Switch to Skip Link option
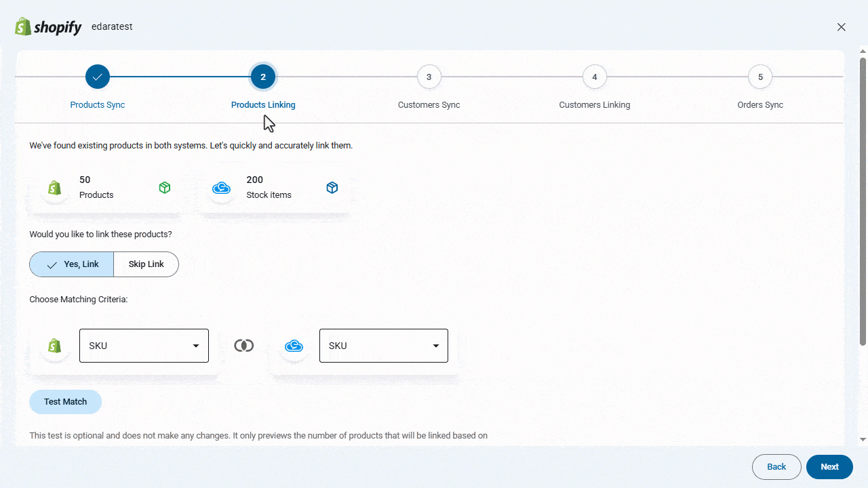Image resolution: width=868 pixels, height=488 pixels. coord(146,264)
